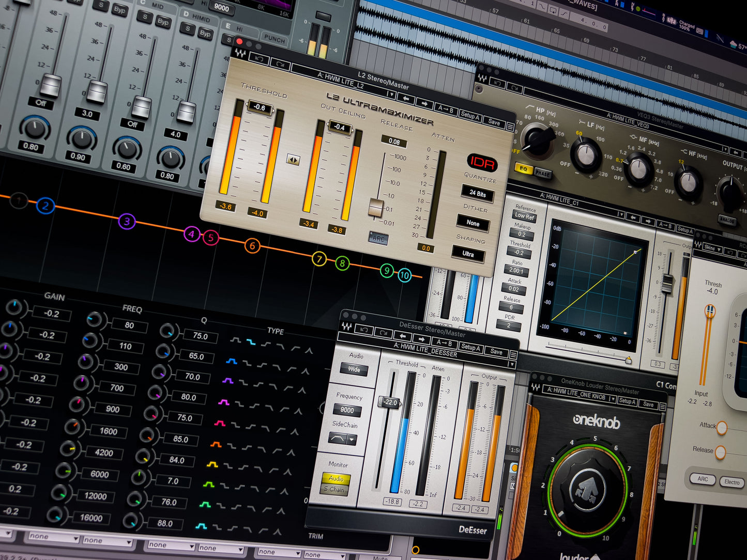Click the EQ FREQ field showing 1600
The image size is (747, 560).
pyautogui.click(x=109, y=431)
